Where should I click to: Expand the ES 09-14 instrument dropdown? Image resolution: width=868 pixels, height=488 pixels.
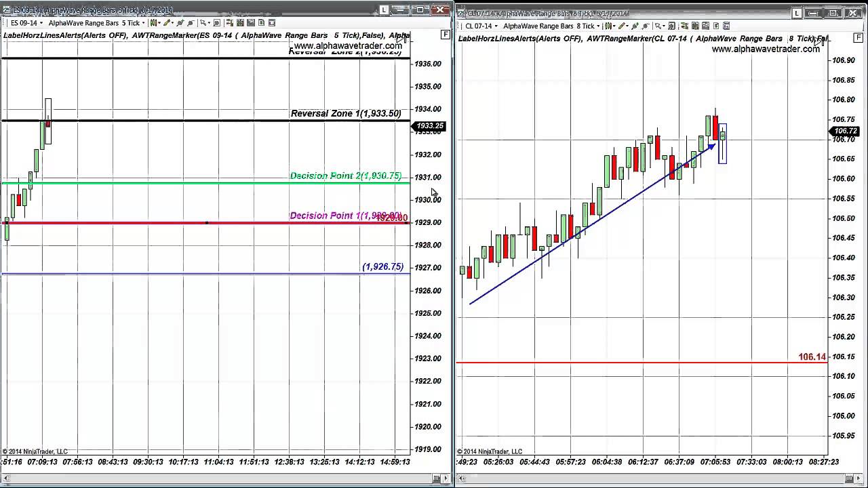click(x=41, y=23)
